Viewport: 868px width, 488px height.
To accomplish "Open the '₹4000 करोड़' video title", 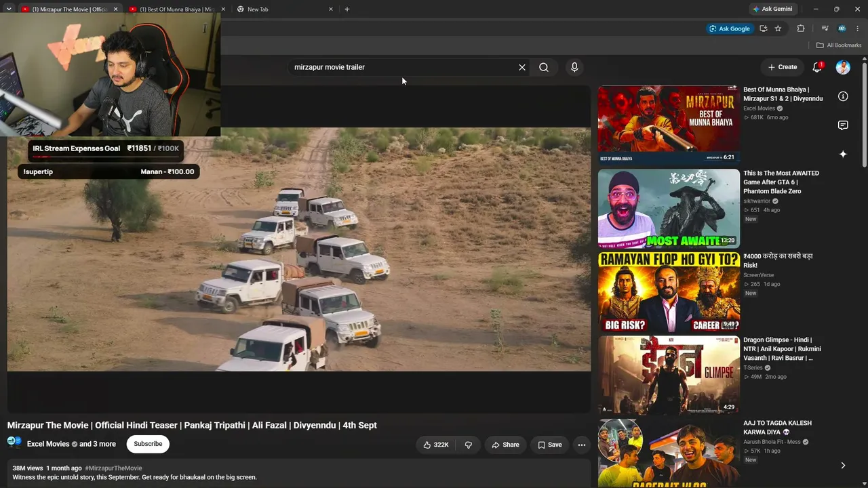I will (778, 261).
